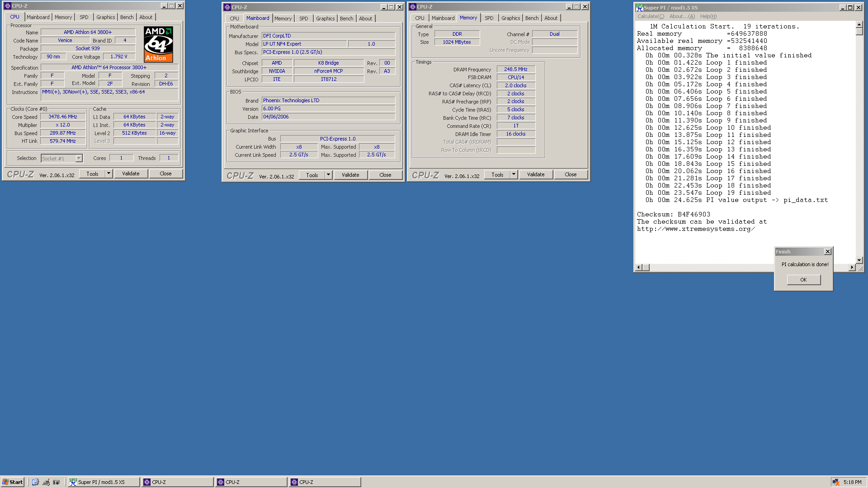Activate the second CPU-Z taskbar button
Screen dimensions: 868x488
click(x=251, y=482)
